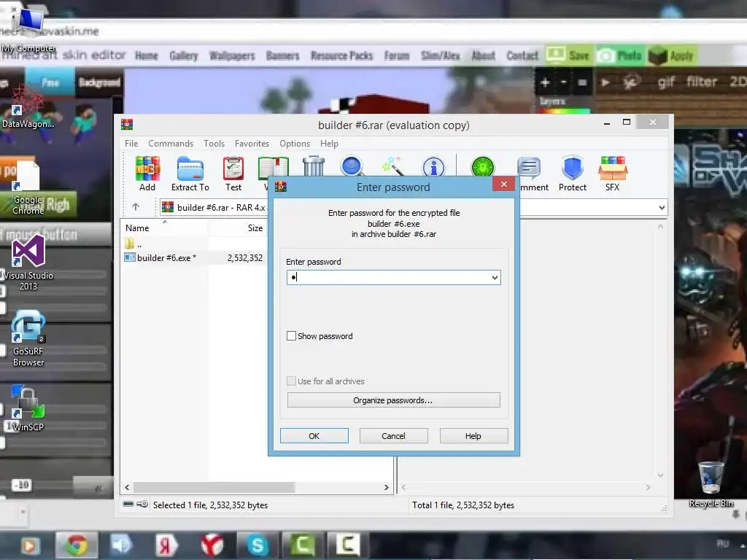
Task: Open the Help menu in WinRAR
Action: (x=329, y=144)
